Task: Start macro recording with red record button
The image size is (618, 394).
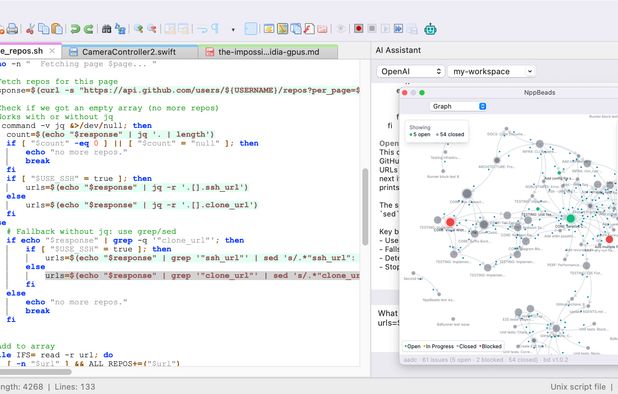Action: point(359,29)
